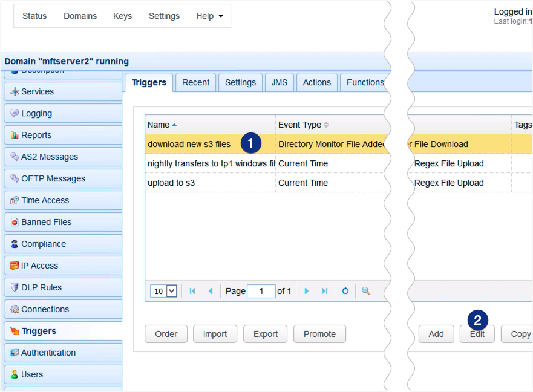Screen dimensions: 533x392
Task: Switch to the JMS tab
Action: (279, 82)
